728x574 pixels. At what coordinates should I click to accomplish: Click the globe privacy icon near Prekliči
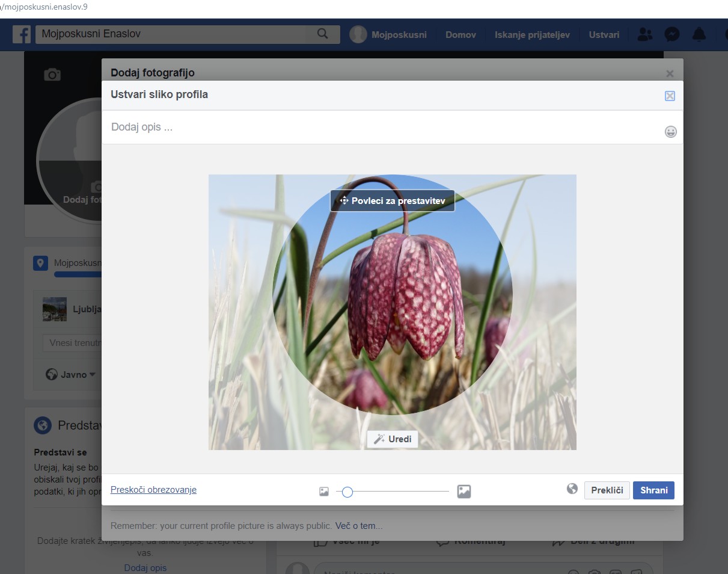572,489
